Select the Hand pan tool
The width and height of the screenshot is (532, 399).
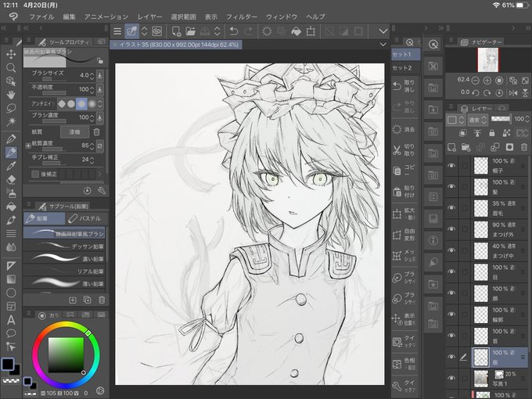[11, 95]
